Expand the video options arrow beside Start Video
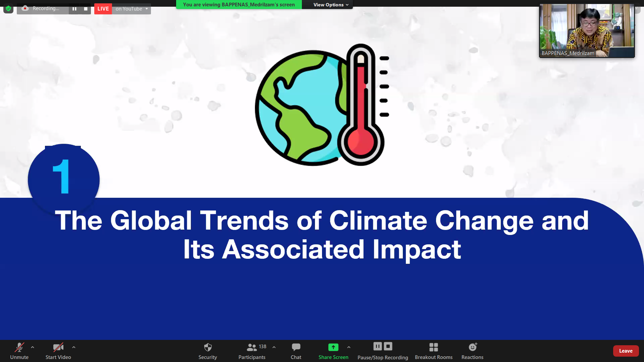The width and height of the screenshot is (644, 362). coord(74,347)
